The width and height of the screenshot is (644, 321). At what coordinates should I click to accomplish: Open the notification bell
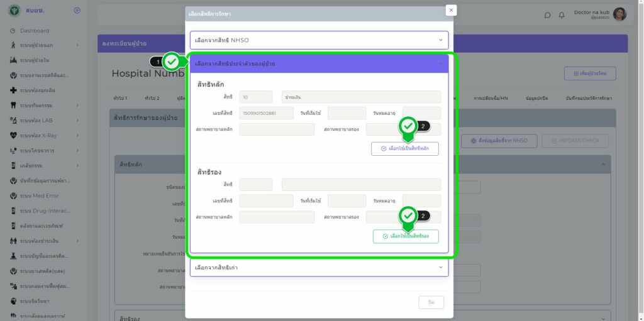tap(562, 15)
